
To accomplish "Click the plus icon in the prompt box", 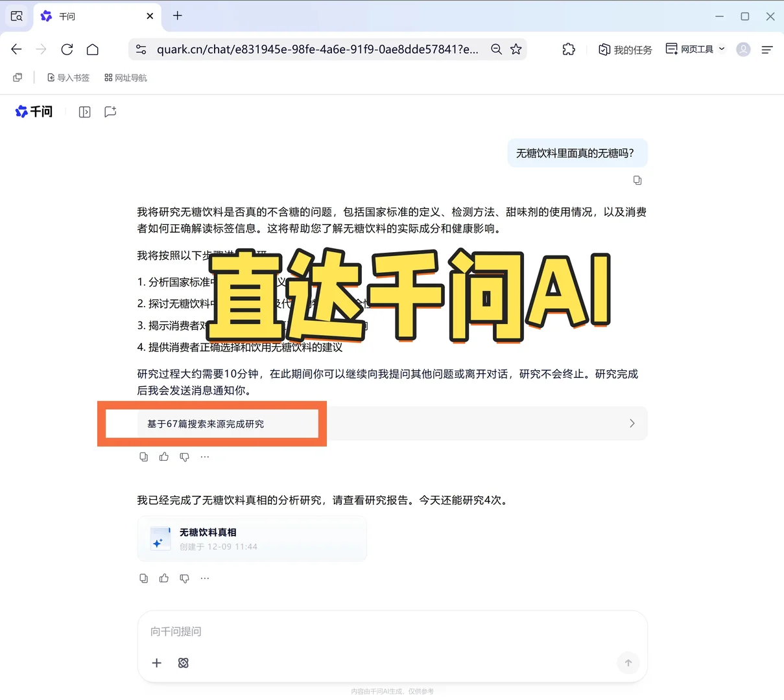I will [156, 663].
